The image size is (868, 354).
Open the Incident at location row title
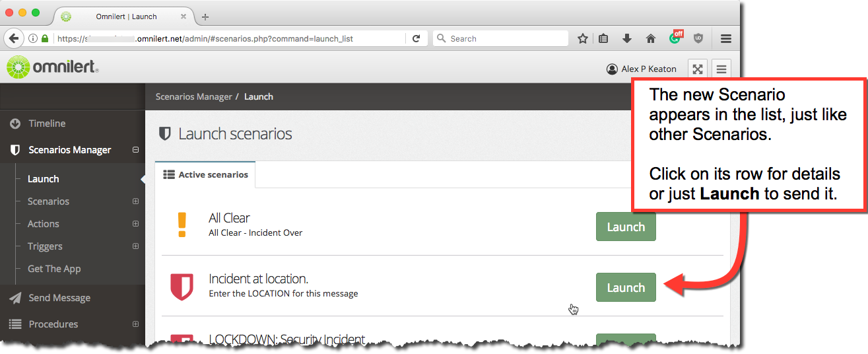pos(258,279)
